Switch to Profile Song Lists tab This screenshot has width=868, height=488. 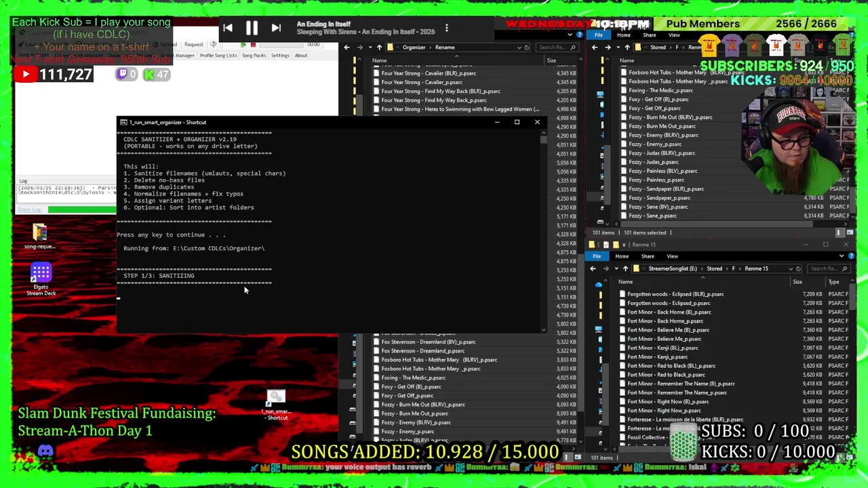(218, 56)
